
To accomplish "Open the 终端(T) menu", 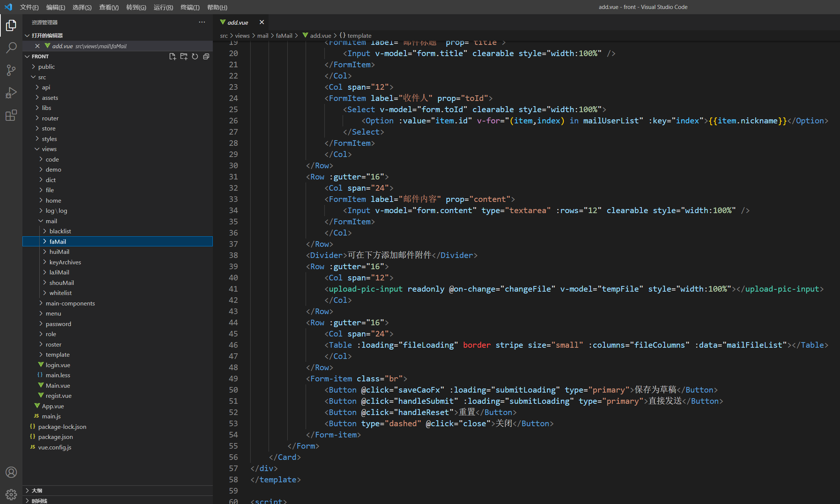I will pos(190,7).
